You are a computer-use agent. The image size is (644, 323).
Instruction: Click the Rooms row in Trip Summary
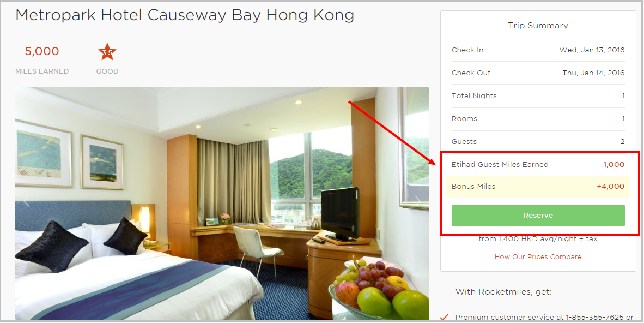(x=538, y=119)
